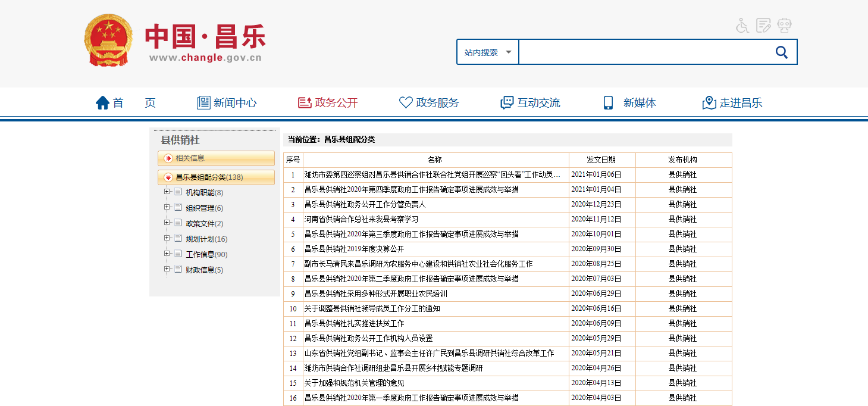Open article 昌乐县供销社2019年度决算公开

tap(354, 249)
